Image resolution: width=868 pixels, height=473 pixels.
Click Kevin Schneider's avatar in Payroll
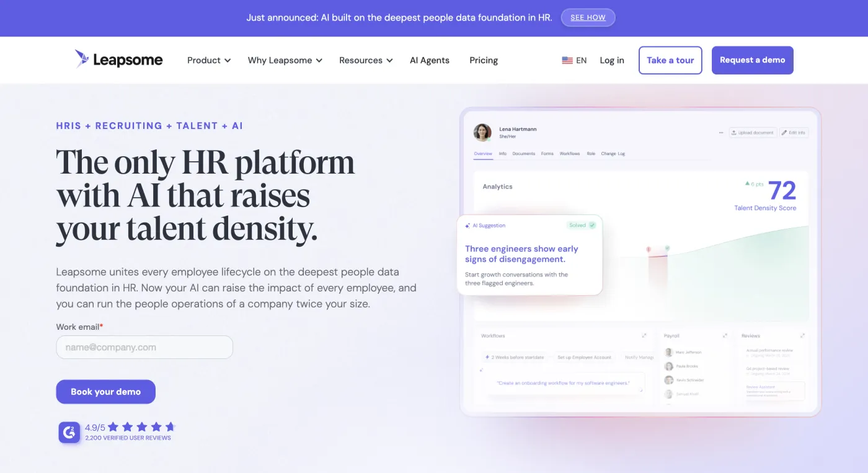(669, 380)
